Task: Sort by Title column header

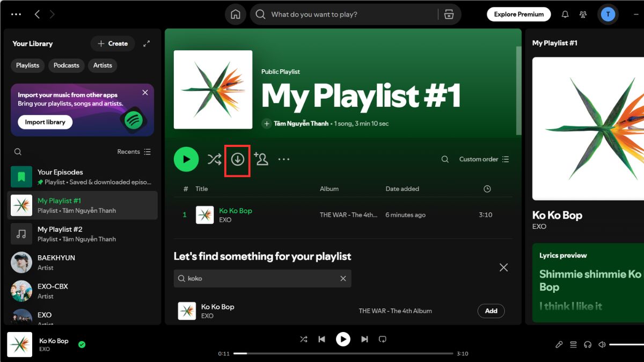Action: tap(201, 189)
